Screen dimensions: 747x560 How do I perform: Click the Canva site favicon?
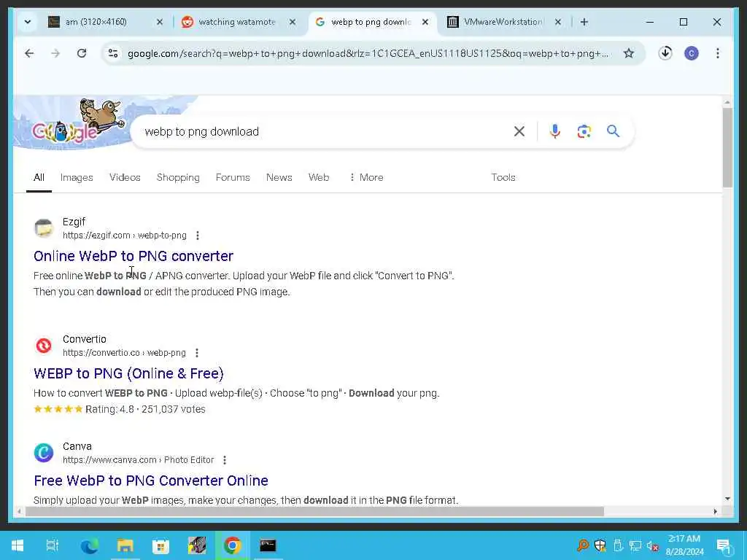click(x=44, y=453)
